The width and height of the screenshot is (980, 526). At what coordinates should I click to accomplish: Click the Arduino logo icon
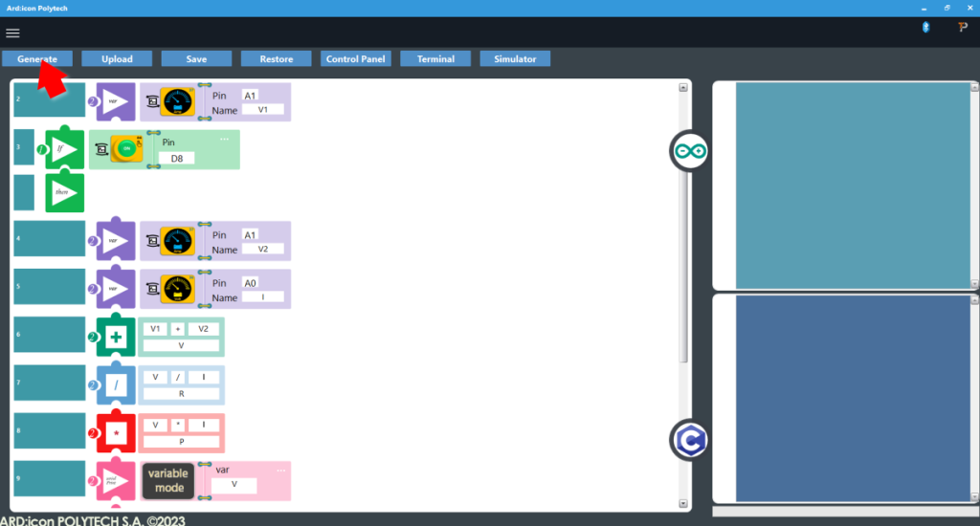click(x=688, y=151)
